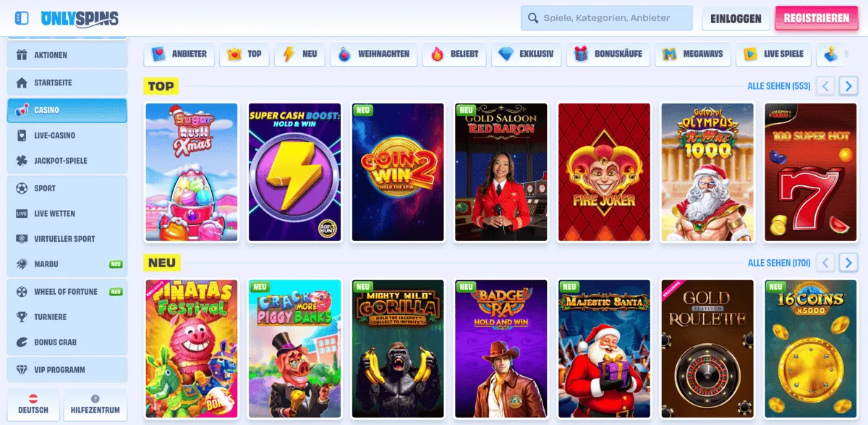Click the Einloggen button

point(736,19)
